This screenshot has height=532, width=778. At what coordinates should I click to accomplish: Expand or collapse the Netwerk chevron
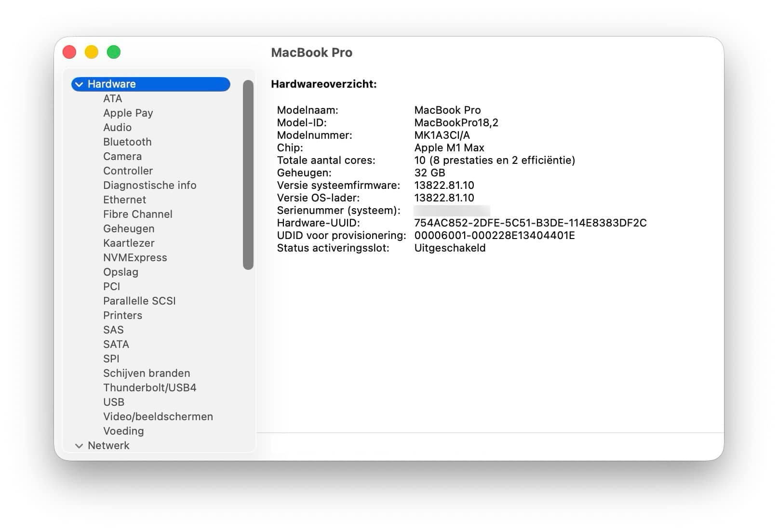[x=79, y=446]
